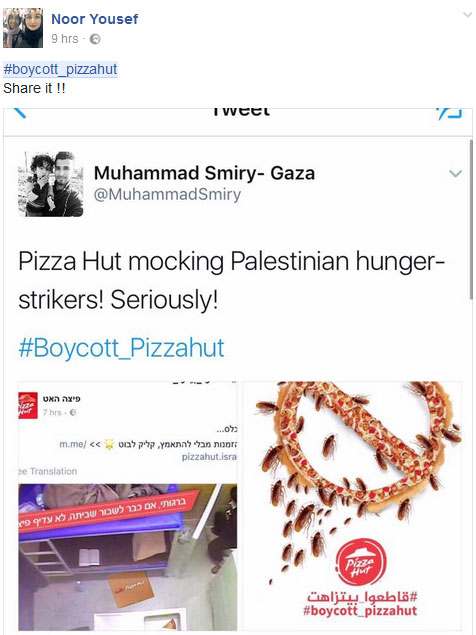
Task: Click the pizzahut.isra messenger link
Action: 209,457
